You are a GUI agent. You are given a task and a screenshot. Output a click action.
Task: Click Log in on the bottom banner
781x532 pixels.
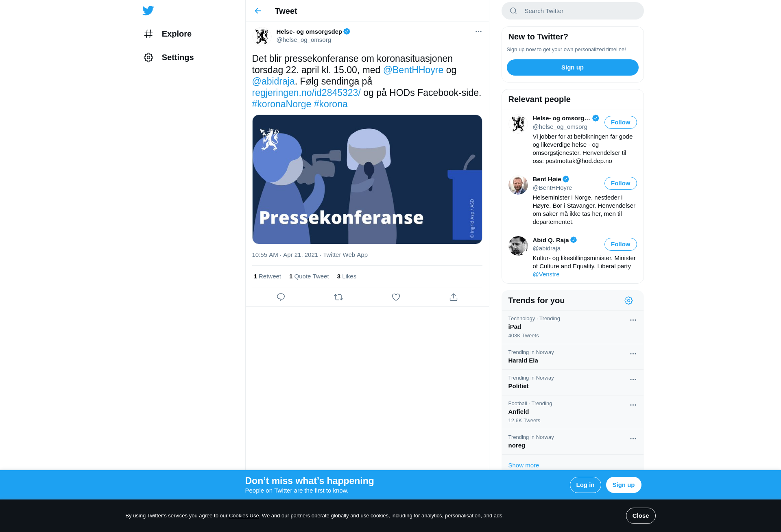pos(585,485)
